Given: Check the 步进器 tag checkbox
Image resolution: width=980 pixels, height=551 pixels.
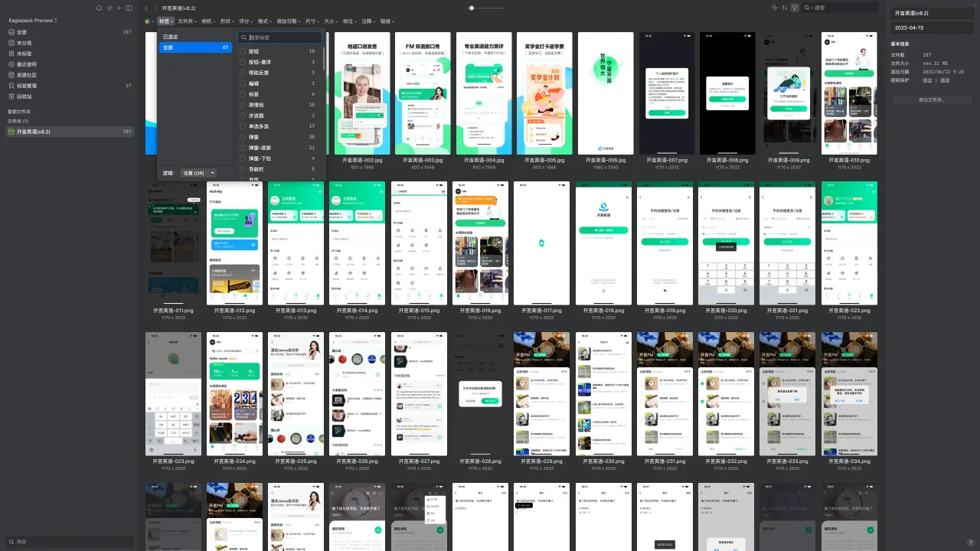Looking at the screenshot, I should click(243, 116).
